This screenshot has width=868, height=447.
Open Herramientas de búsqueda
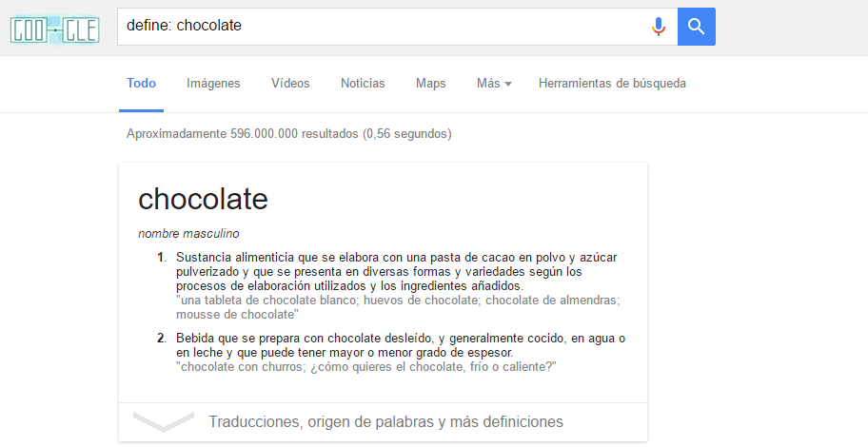point(612,84)
